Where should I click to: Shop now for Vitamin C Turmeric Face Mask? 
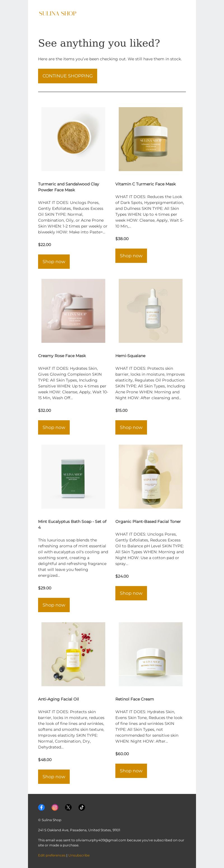tap(131, 256)
